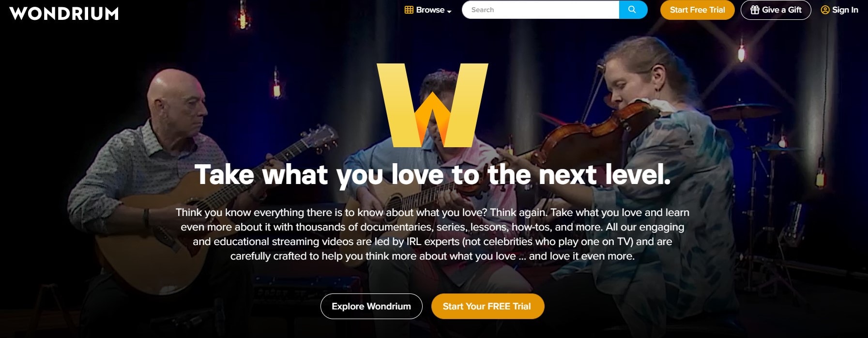This screenshot has height=338, width=868.
Task: Click the blue magnifier search button
Action: click(x=633, y=10)
